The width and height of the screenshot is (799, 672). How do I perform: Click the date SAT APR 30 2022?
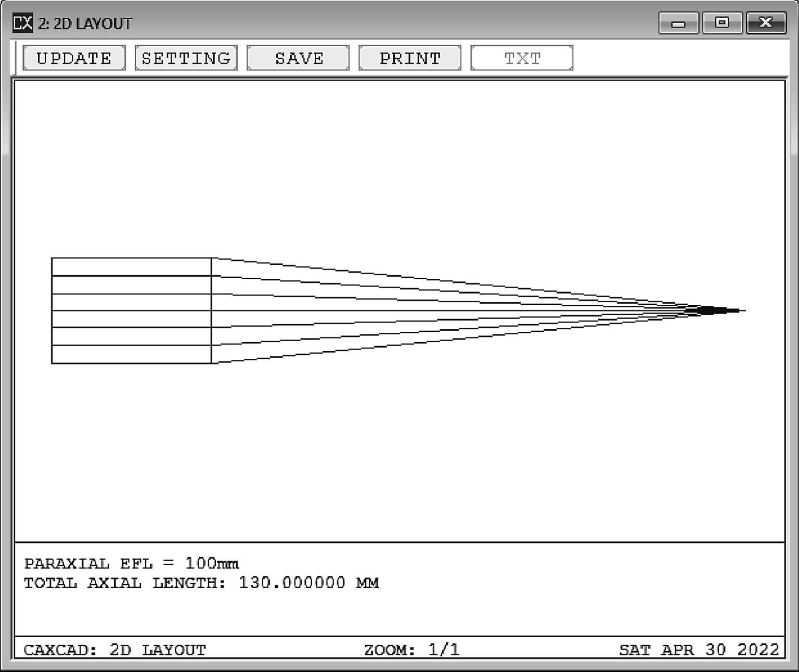point(699,650)
